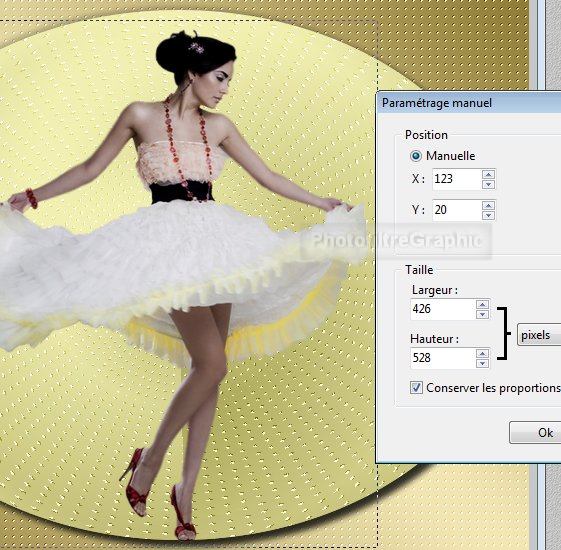Open the pixels unit dropdown
The height and width of the screenshot is (550, 561).
click(539, 335)
